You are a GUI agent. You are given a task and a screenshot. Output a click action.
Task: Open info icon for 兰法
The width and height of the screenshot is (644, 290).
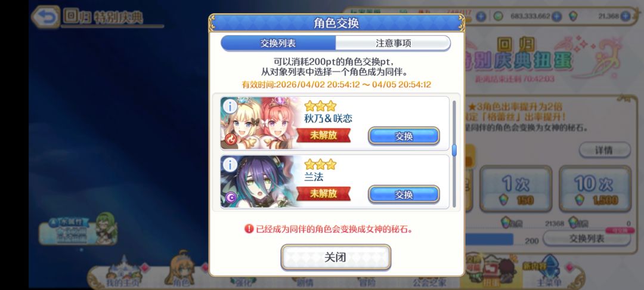point(230,165)
